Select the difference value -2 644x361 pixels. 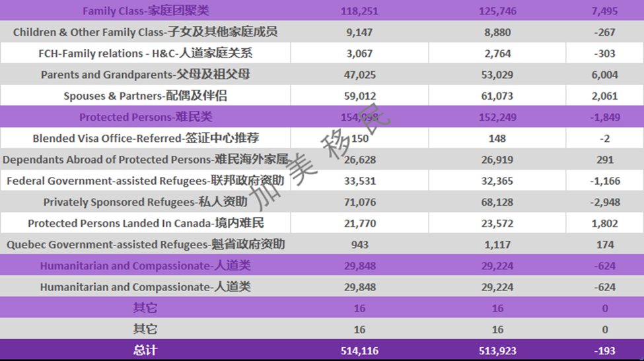(604, 139)
